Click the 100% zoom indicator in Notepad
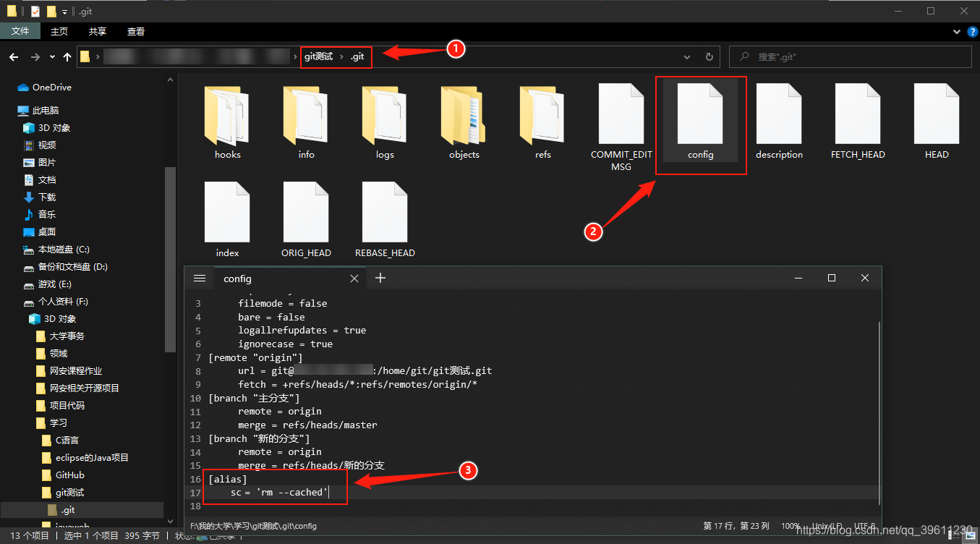 791,526
